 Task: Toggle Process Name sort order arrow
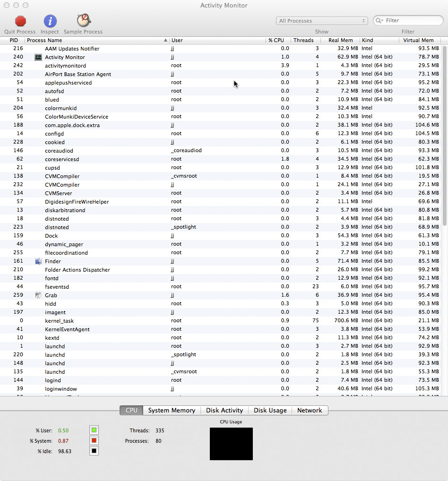165,40
